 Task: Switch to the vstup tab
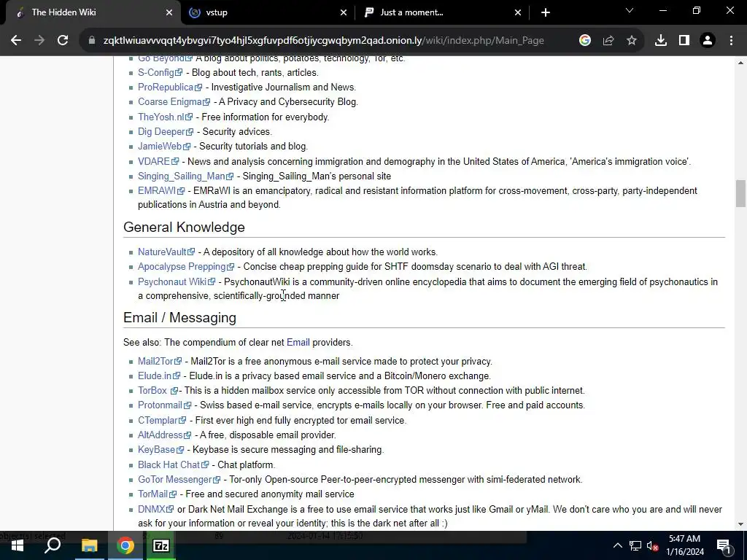pyautogui.click(x=268, y=12)
